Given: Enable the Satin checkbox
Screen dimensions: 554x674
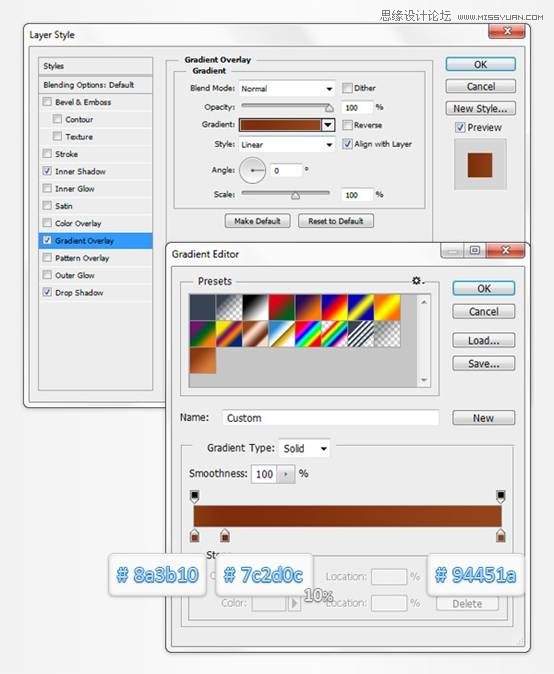Looking at the screenshot, I should (47, 205).
